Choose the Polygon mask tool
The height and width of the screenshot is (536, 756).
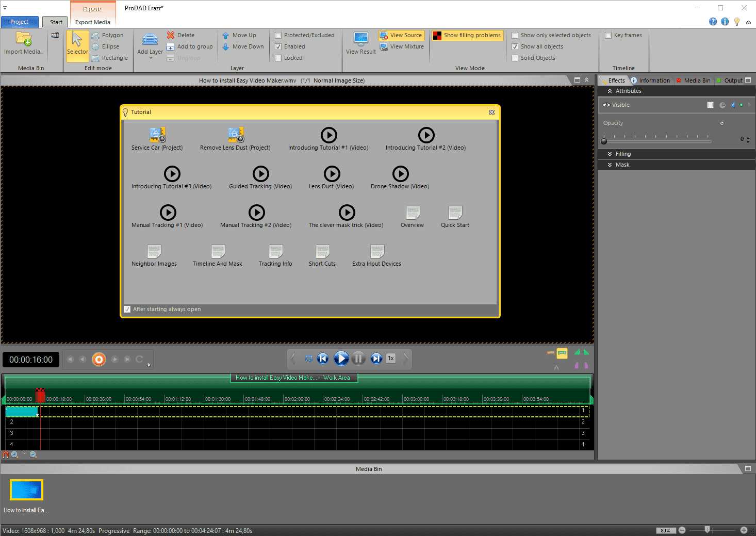[x=108, y=35]
